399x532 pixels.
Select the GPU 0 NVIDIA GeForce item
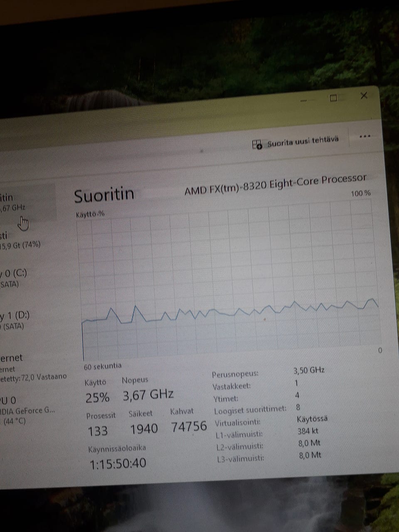click(x=27, y=411)
